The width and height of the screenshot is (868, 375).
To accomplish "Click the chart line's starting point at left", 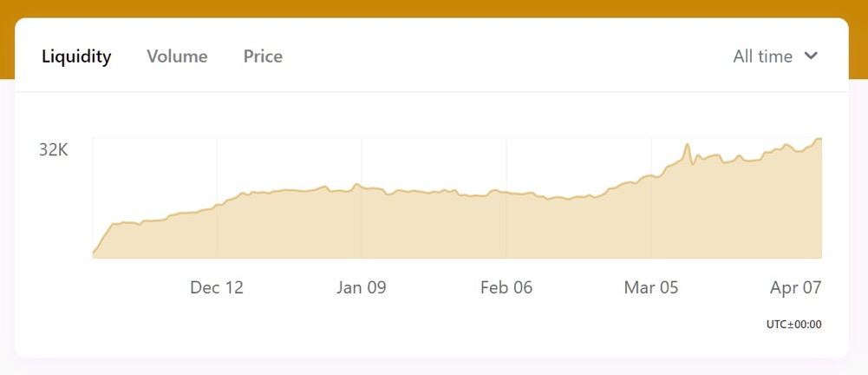I will coord(94,254).
